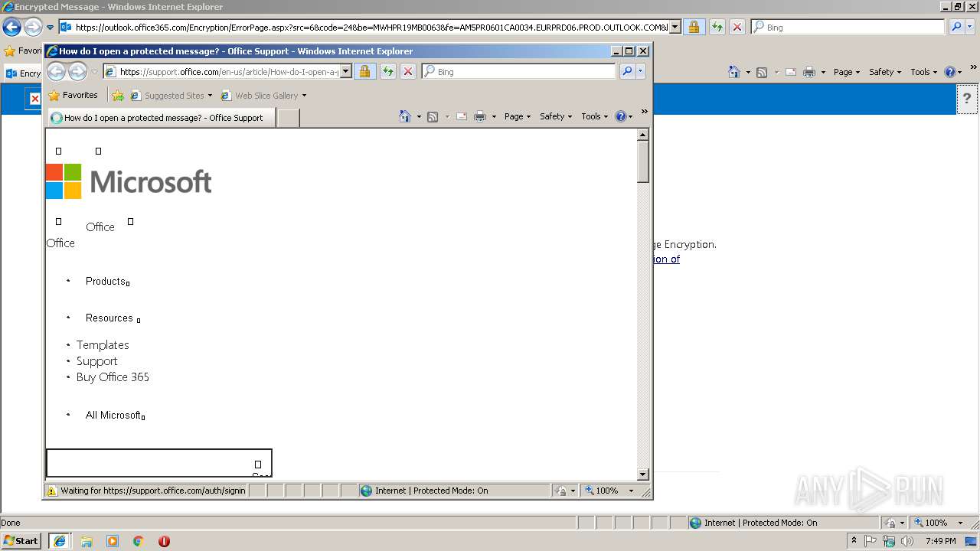The image size is (980, 551).
Task: Click Home icon in Office Support command bar
Action: point(405,116)
